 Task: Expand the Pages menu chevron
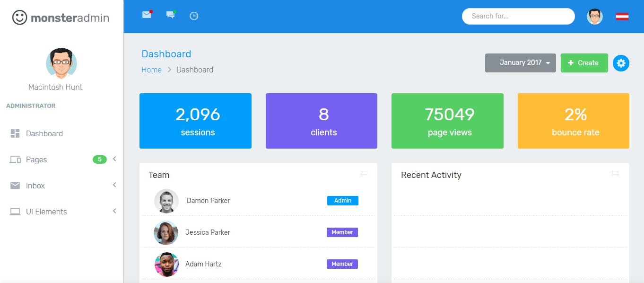click(x=114, y=159)
